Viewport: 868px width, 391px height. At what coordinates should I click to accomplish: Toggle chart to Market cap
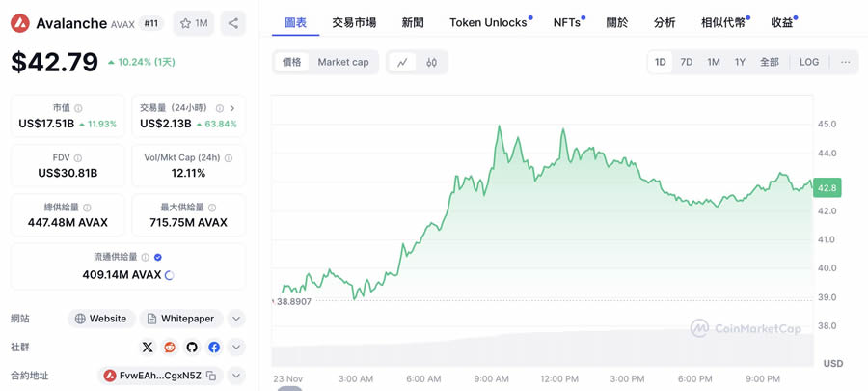pyautogui.click(x=343, y=62)
